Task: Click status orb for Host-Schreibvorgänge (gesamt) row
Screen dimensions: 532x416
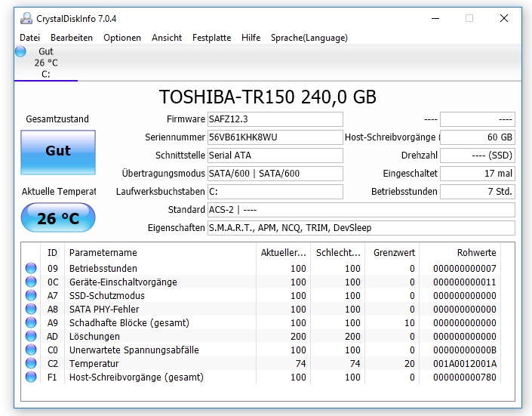Action: click(x=31, y=377)
